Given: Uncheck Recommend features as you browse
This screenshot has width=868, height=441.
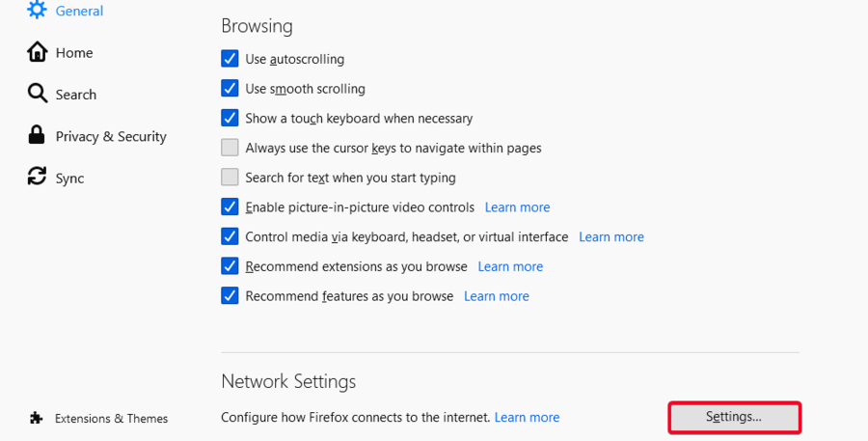Looking at the screenshot, I should tap(230, 296).
